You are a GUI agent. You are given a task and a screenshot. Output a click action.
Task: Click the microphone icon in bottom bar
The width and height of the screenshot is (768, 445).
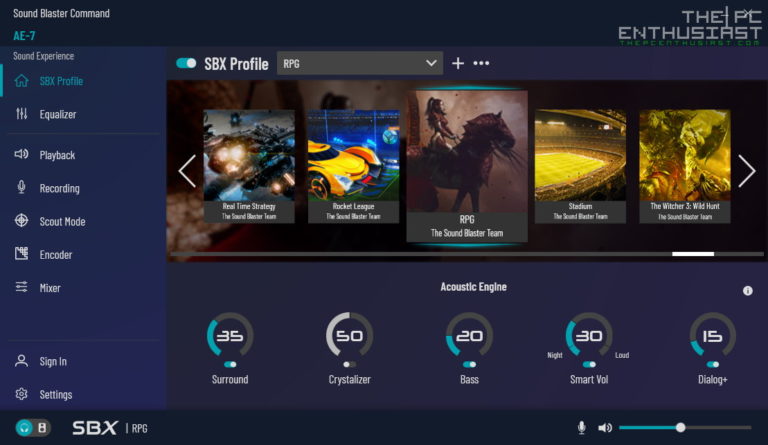tap(581, 428)
